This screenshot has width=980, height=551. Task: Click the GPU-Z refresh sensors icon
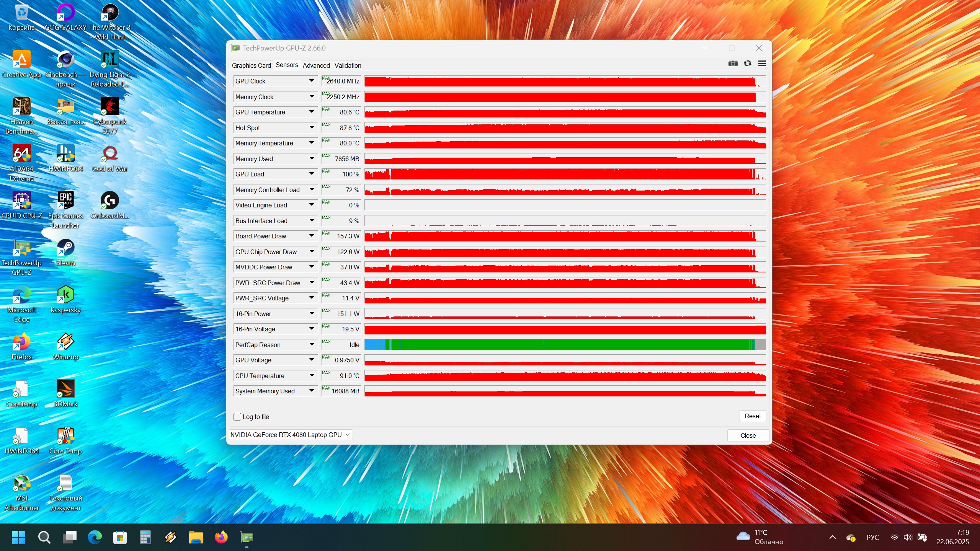click(x=747, y=64)
